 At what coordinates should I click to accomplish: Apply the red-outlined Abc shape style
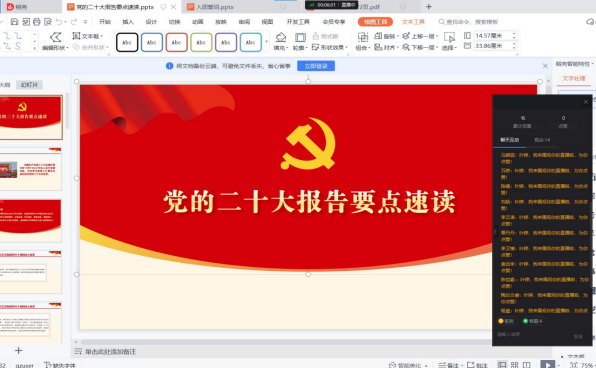pyautogui.click(x=176, y=42)
